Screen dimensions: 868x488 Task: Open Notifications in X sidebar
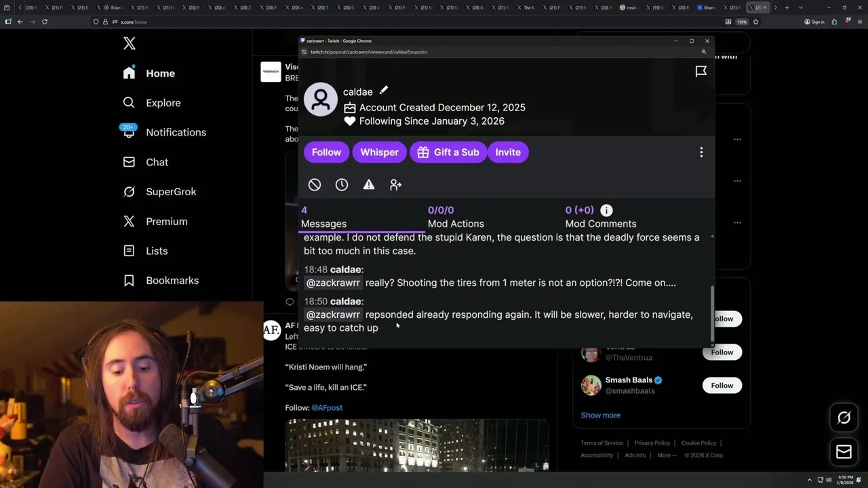(x=163, y=132)
